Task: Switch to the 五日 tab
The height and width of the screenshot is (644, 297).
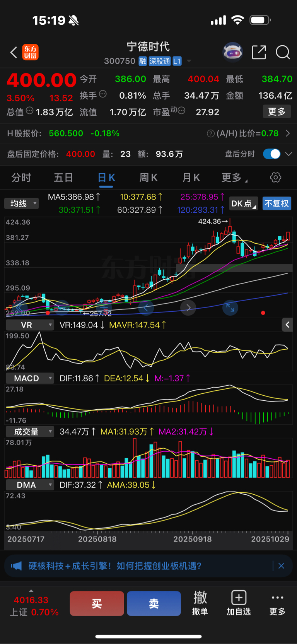Action: pos(63,178)
